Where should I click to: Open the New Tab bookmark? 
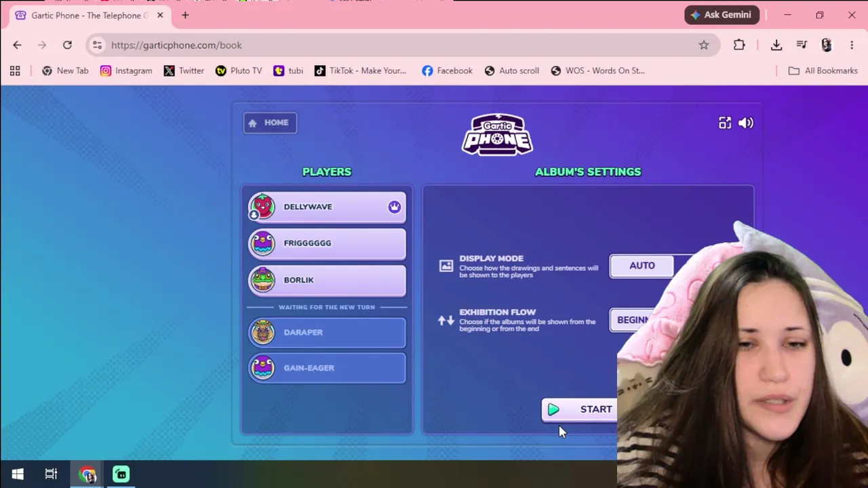tap(65, 70)
